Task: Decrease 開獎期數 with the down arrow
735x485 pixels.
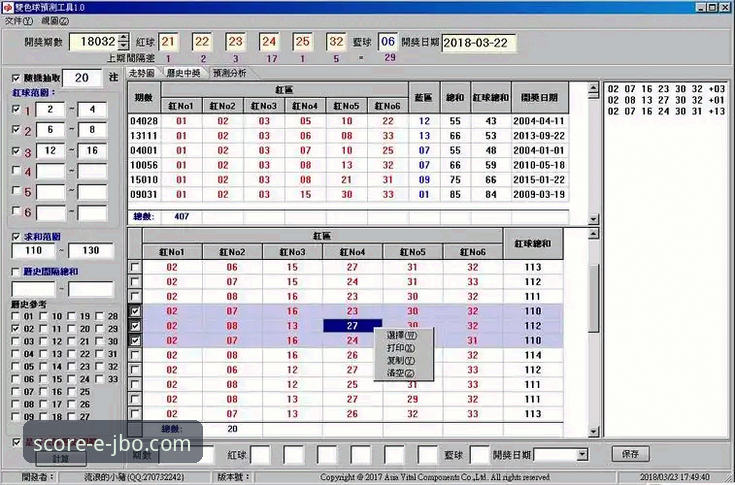Action: pos(123,46)
